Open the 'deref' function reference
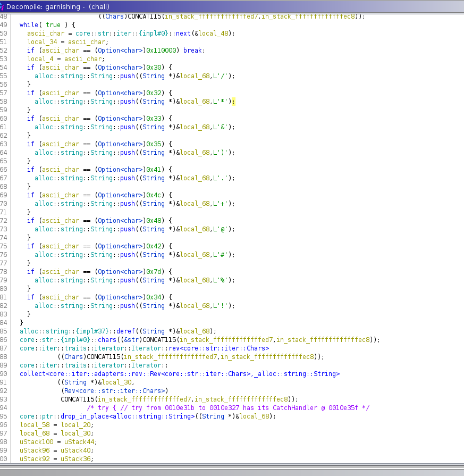464x476 pixels. 125,331
